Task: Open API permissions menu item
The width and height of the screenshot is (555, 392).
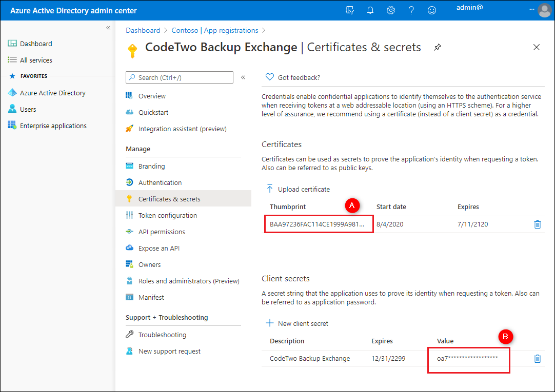Action: click(162, 232)
